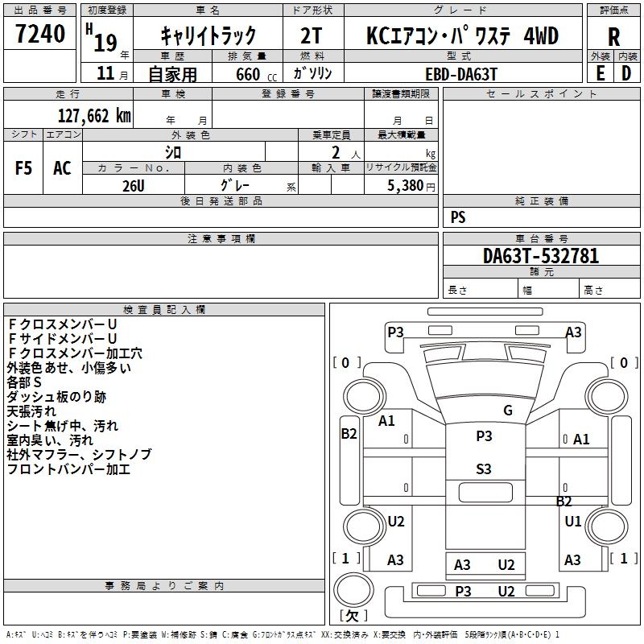The image size is (644, 644).
Task: Click the exterior grade E cell
Action: (600, 72)
